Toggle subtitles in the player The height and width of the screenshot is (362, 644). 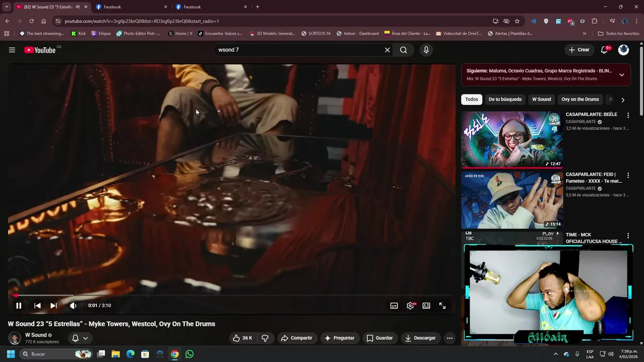pyautogui.click(x=394, y=306)
